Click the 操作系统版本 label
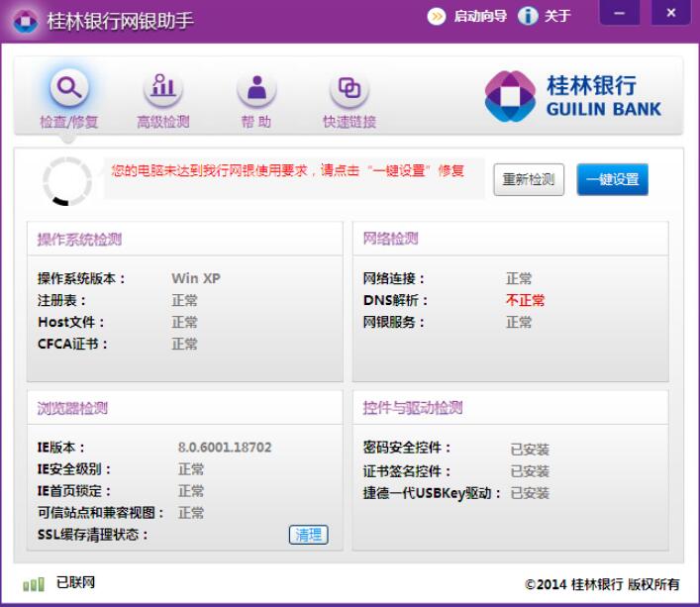700x607 pixels. pyautogui.click(x=81, y=278)
